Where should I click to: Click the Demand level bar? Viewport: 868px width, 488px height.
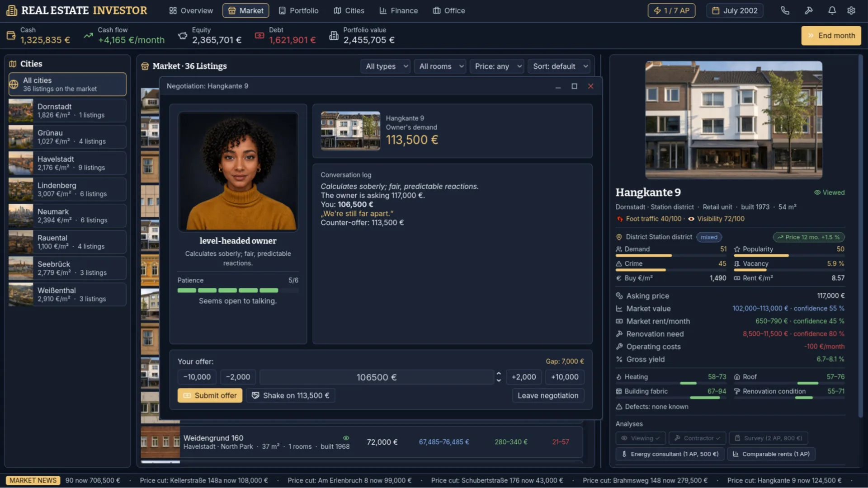pyautogui.click(x=671, y=256)
